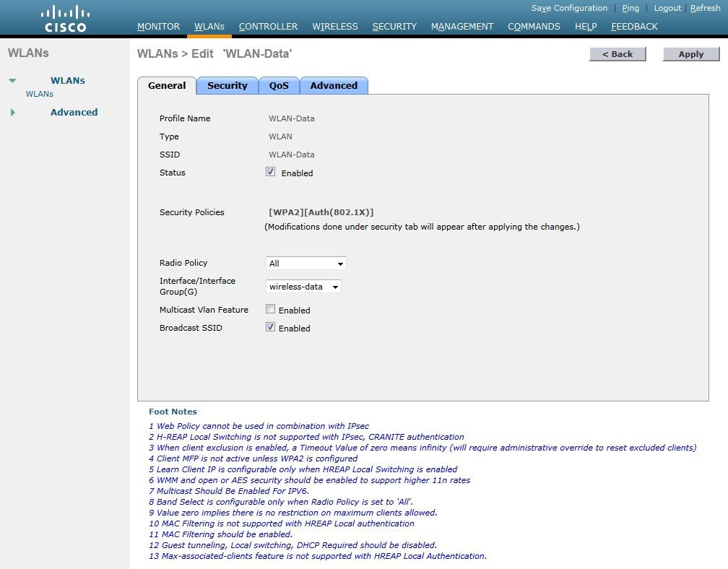The width and height of the screenshot is (728, 569).
Task: Disable Broadcast SSID
Action: coord(270,327)
